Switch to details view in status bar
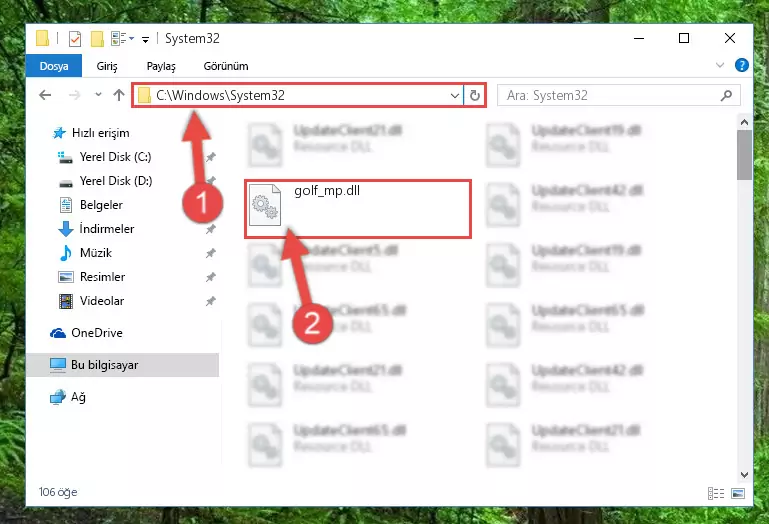 tap(716, 493)
